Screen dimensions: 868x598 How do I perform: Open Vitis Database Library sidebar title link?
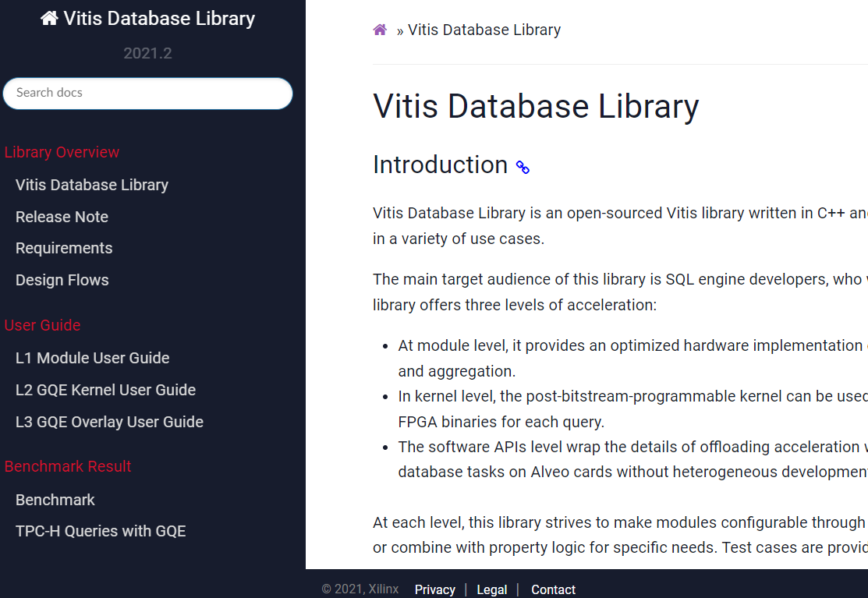[148, 18]
